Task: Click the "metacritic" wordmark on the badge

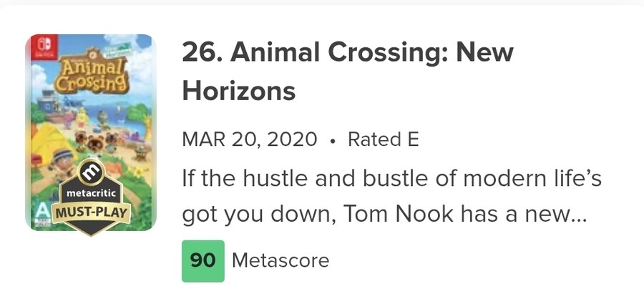Action: [x=90, y=195]
